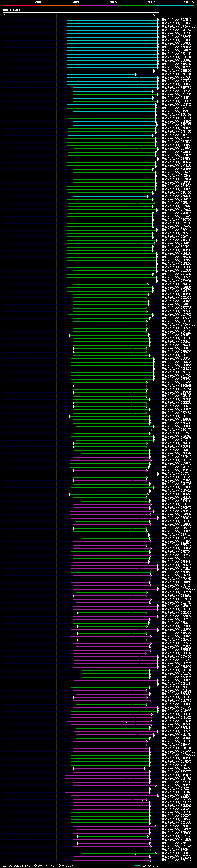Viewport: 197px width, 868px height.
Task: Click hit label UniRef100_Q1PL91
Action: [176, 264]
